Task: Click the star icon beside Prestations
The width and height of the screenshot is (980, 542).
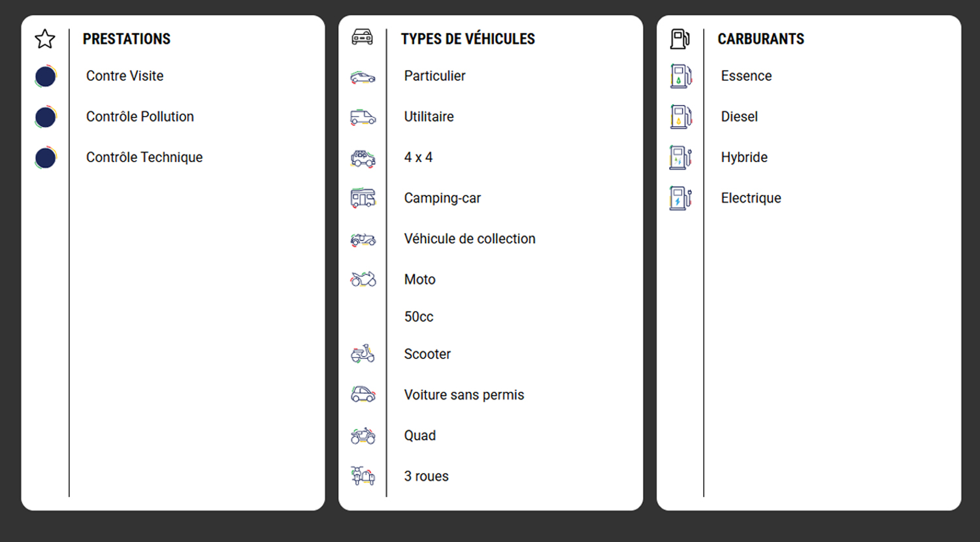Action: (45, 39)
